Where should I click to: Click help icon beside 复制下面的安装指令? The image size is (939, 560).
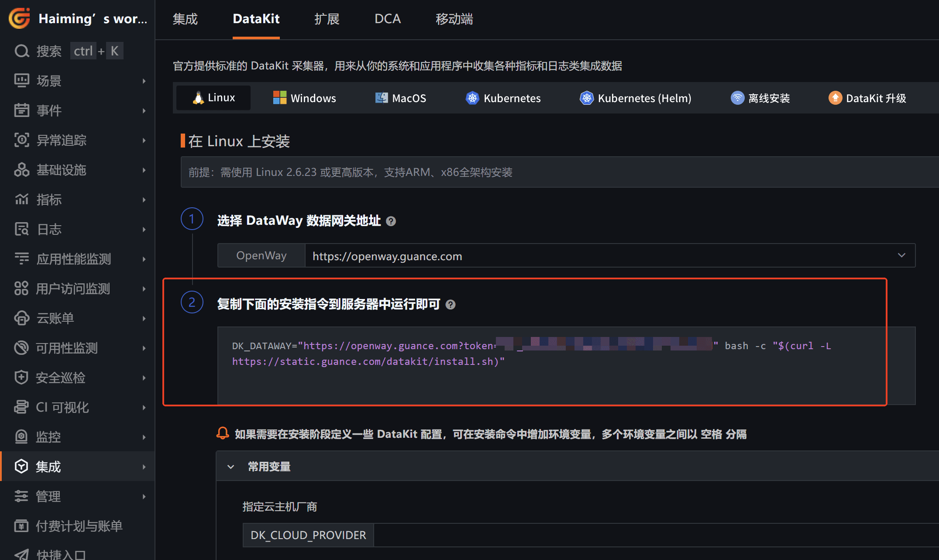coord(451,305)
